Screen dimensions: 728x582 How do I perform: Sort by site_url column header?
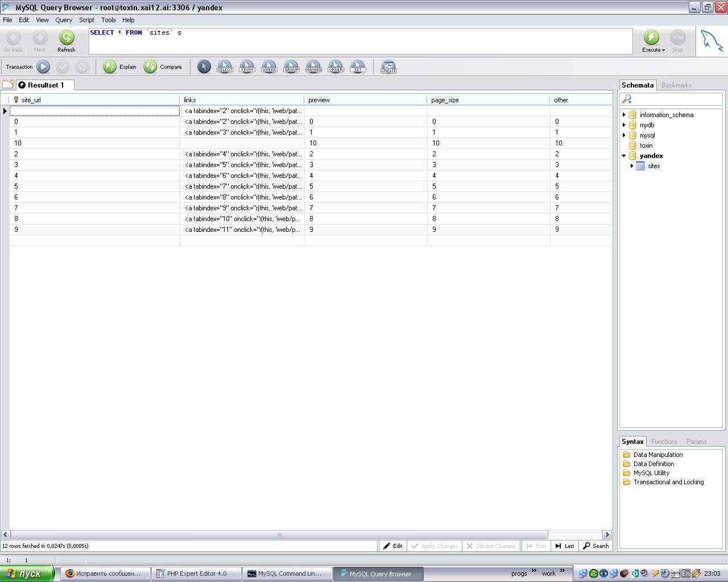pos(94,100)
